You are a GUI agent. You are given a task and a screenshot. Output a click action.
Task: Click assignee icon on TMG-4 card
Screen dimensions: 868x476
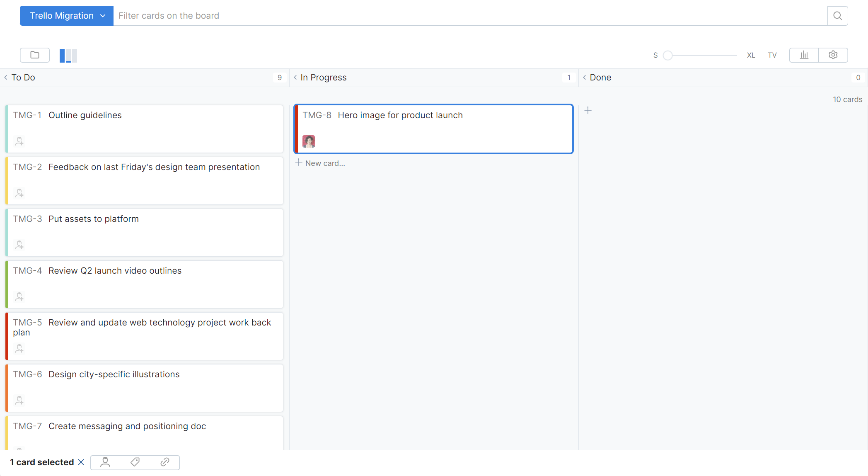click(19, 296)
